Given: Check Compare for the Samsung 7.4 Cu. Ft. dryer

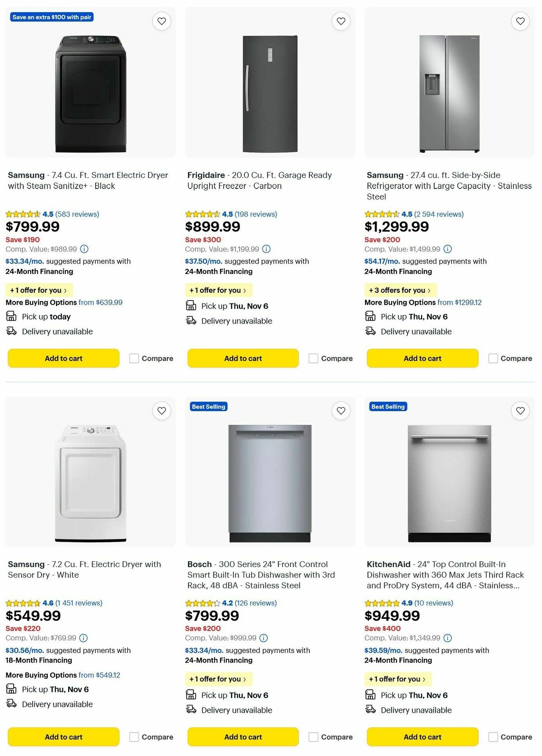Looking at the screenshot, I should (x=134, y=358).
